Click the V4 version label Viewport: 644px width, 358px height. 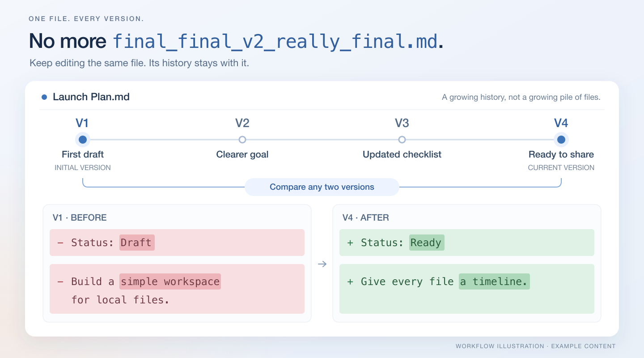tap(561, 123)
